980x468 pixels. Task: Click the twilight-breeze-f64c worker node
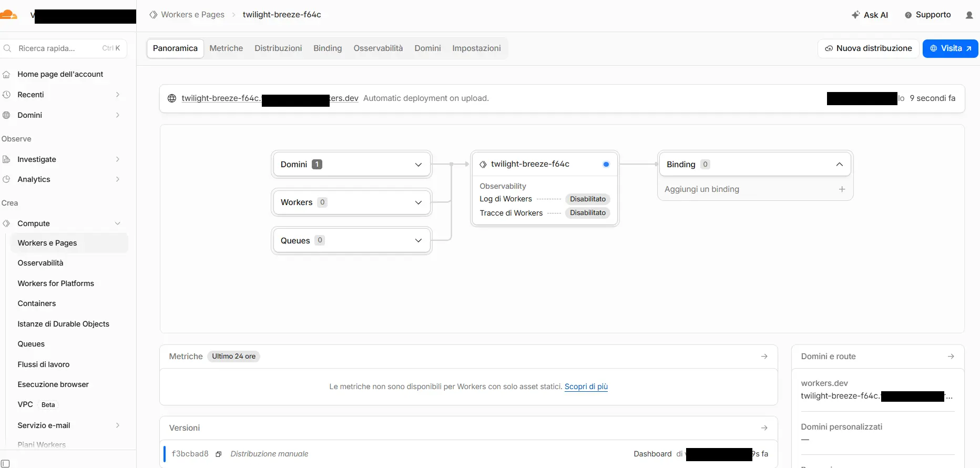click(545, 164)
